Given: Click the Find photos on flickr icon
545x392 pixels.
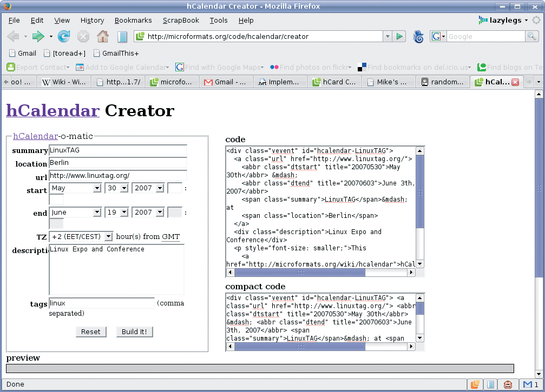Looking at the screenshot, I should (x=274, y=67).
